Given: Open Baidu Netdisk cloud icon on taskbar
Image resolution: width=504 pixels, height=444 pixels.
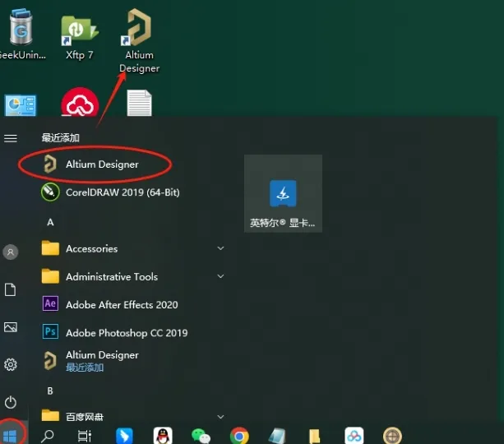Looking at the screenshot, I should coord(354,436).
